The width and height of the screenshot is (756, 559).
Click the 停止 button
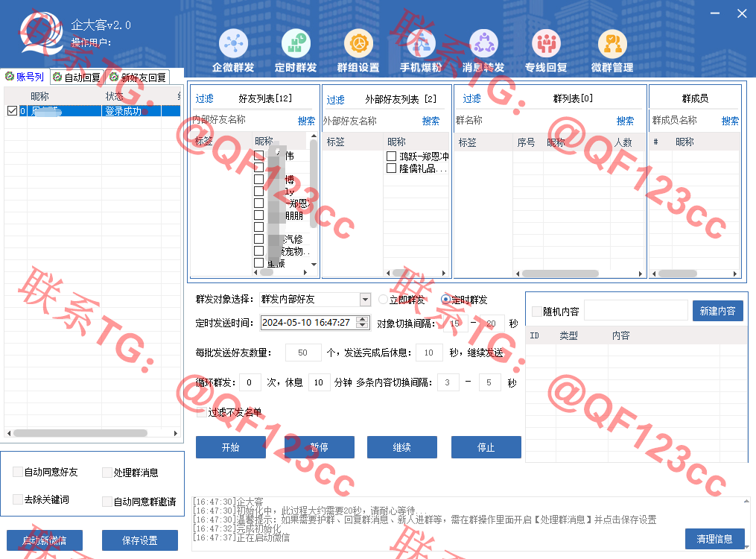tap(486, 447)
